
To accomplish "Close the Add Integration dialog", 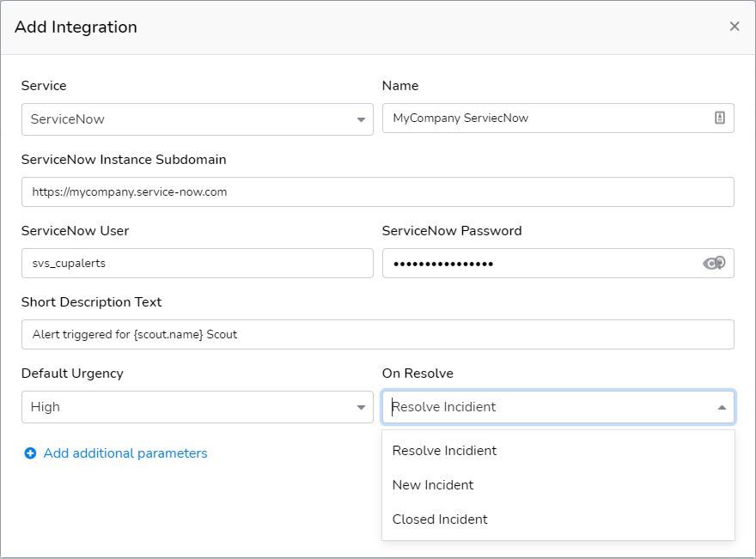I will 735,27.
